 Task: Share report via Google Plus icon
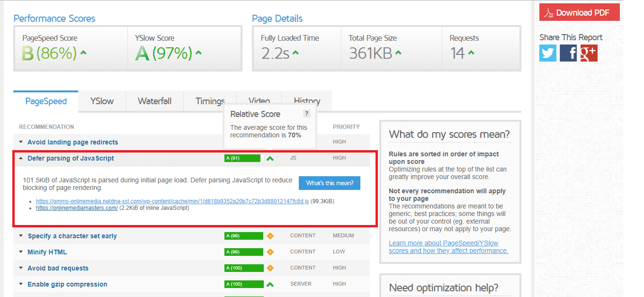tap(589, 53)
